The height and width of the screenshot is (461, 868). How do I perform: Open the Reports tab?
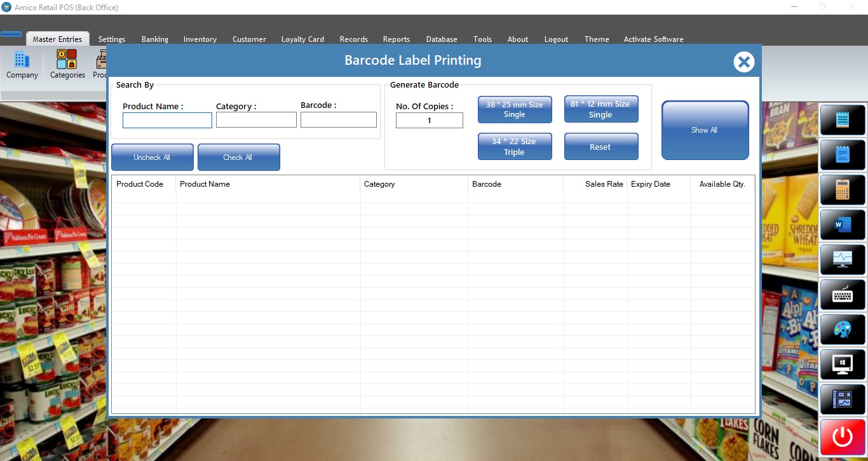(x=397, y=39)
